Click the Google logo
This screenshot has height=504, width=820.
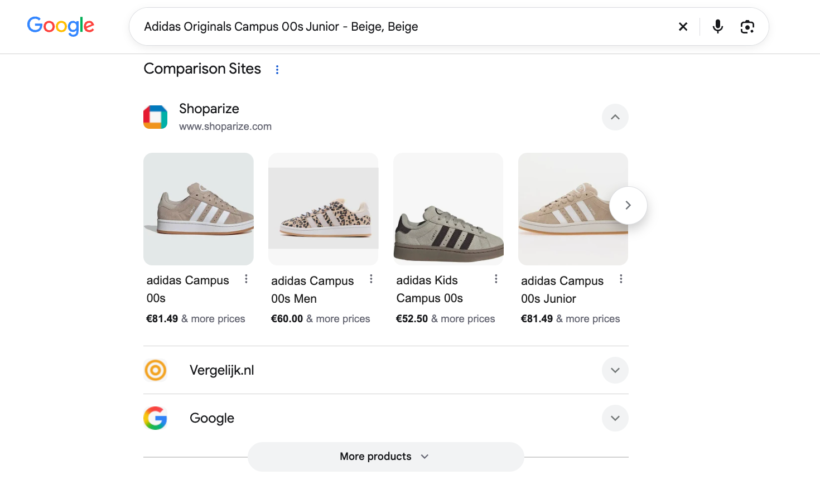[61, 26]
